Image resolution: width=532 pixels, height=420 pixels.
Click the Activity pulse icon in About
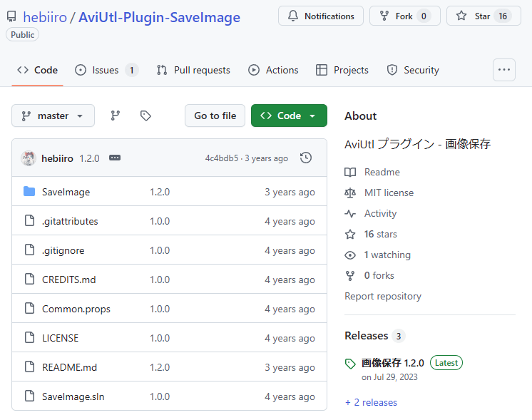[350, 213]
